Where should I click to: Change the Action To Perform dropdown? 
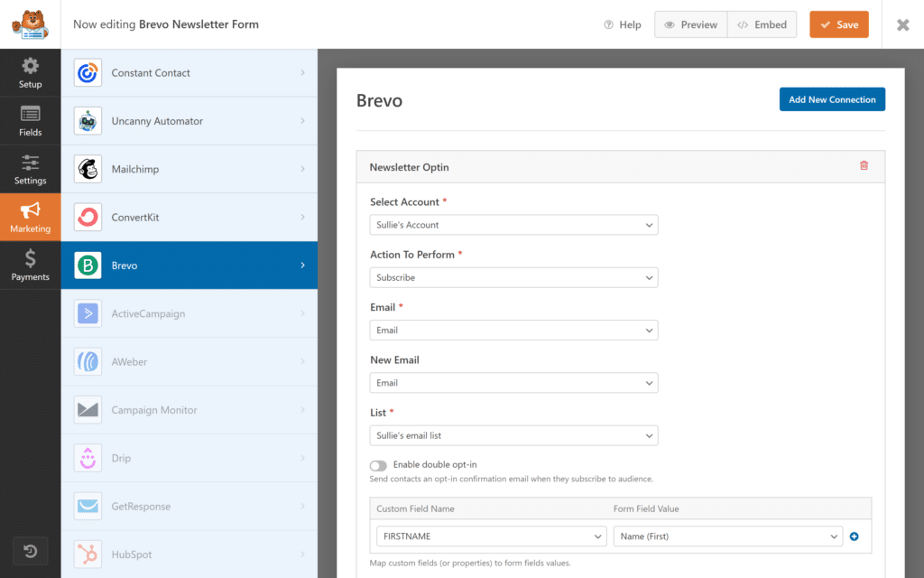[x=513, y=277]
